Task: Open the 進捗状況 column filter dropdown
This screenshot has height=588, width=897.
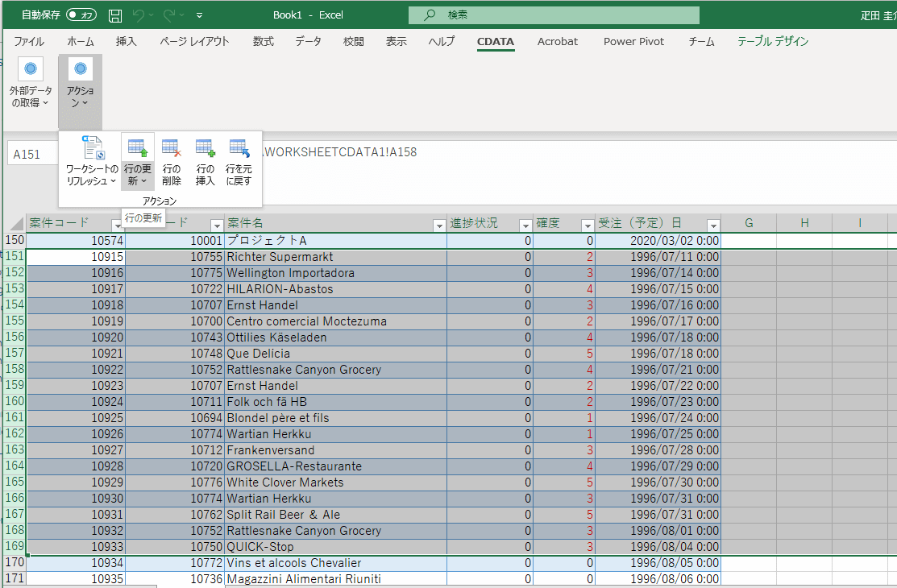Action: pos(525,225)
